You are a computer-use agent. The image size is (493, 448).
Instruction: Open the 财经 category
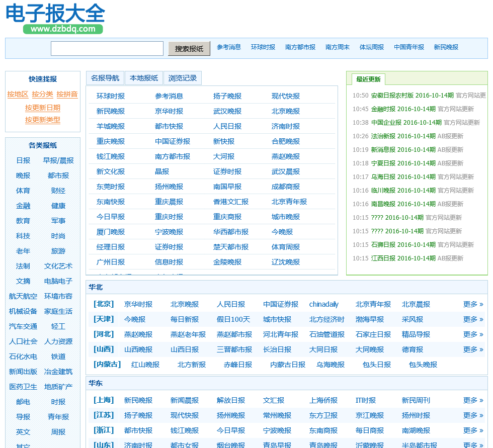point(58,191)
